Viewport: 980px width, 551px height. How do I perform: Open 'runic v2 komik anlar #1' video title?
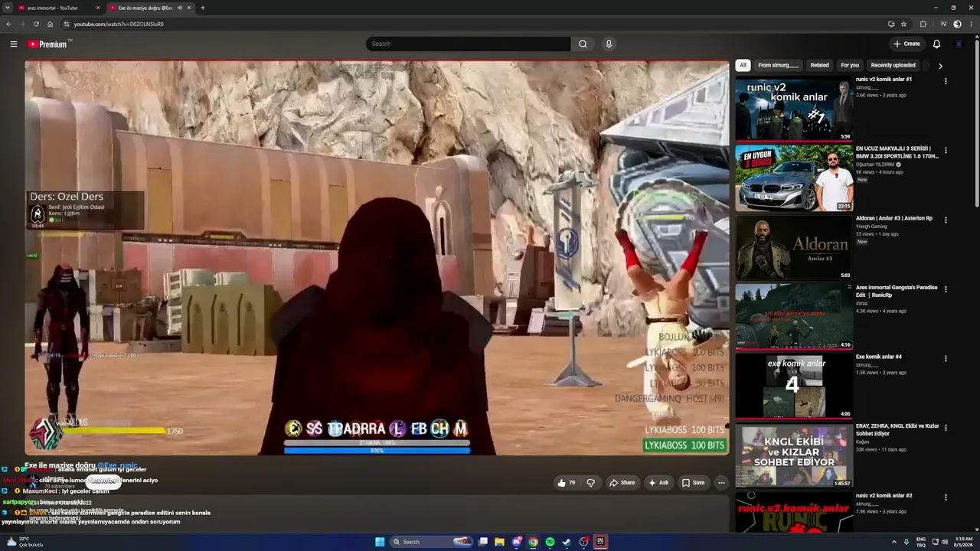pyautogui.click(x=884, y=79)
